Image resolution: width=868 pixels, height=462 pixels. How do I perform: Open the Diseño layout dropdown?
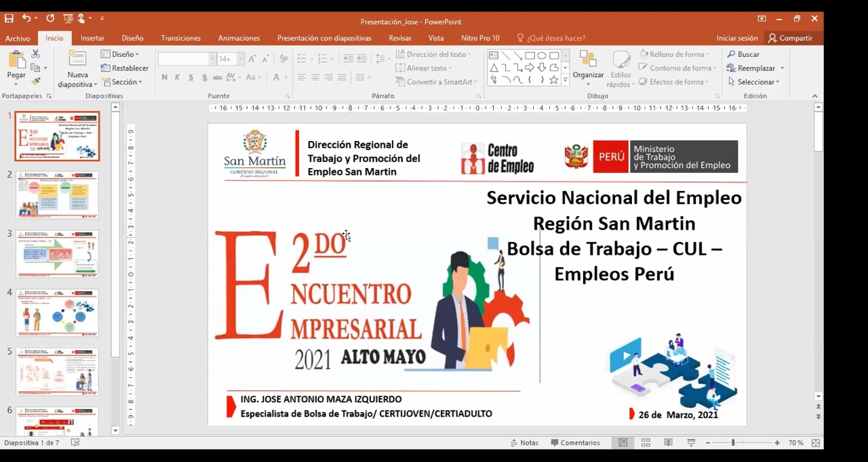click(x=120, y=54)
